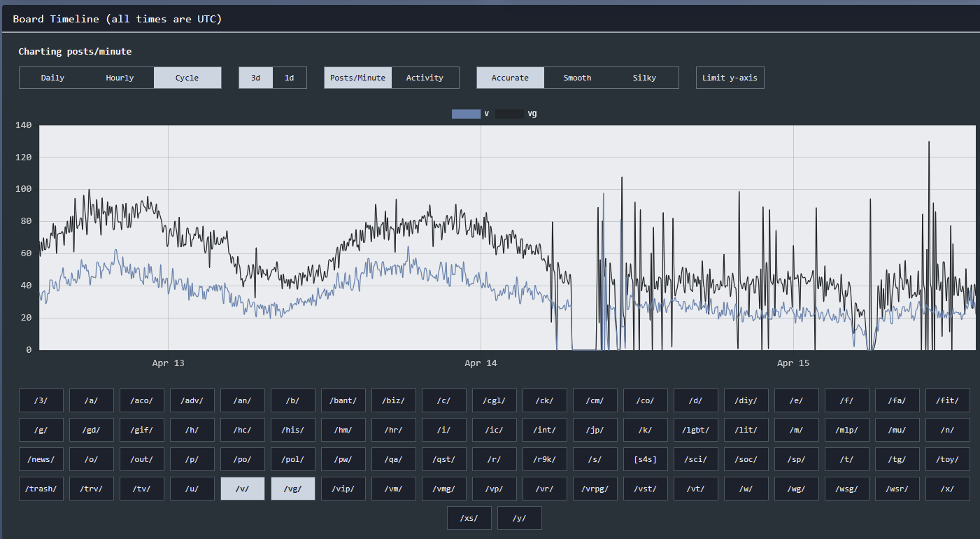Switch chart to Hourly mode
This screenshot has height=539, width=980.
(x=120, y=78)
